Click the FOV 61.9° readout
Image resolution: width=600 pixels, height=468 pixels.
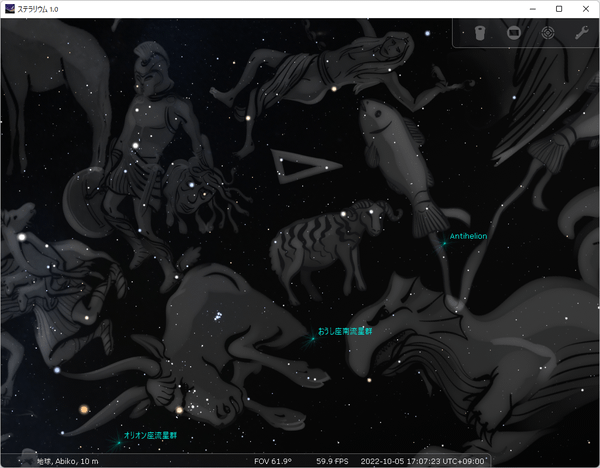(x=275, y=461)
